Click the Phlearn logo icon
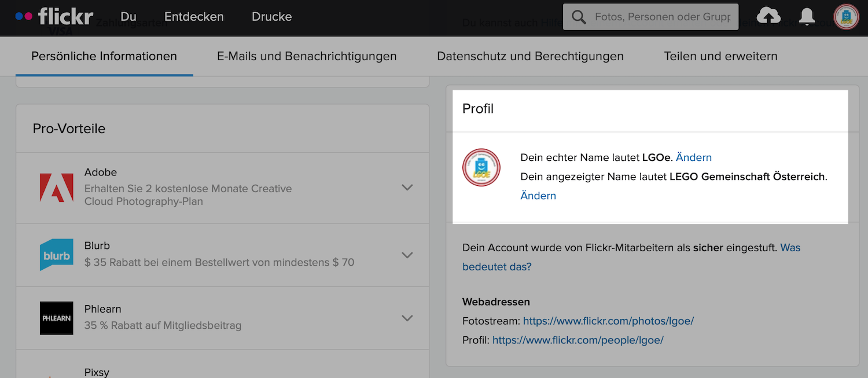 tap(56, 318)
